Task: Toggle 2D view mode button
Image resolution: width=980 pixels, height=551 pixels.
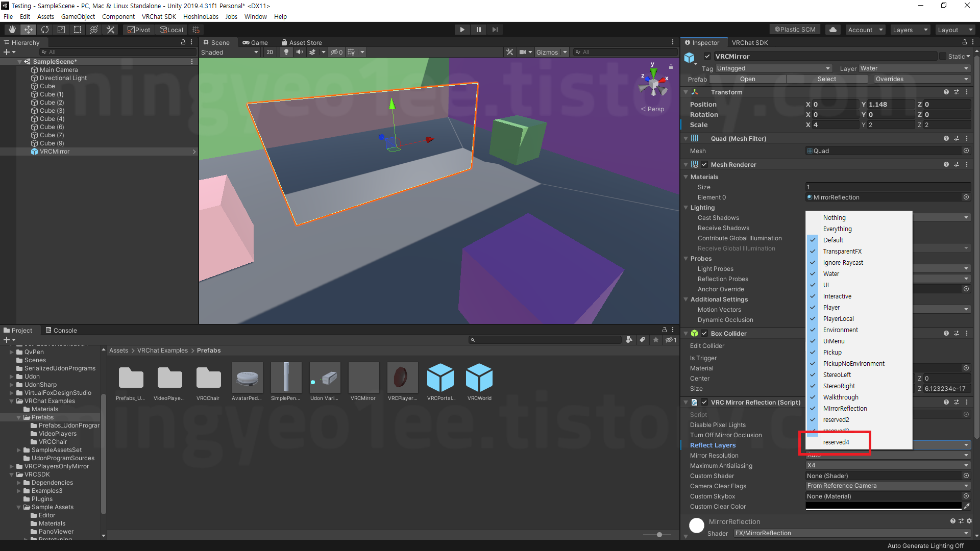Action: pyautogui.click(x=270, y=52)
